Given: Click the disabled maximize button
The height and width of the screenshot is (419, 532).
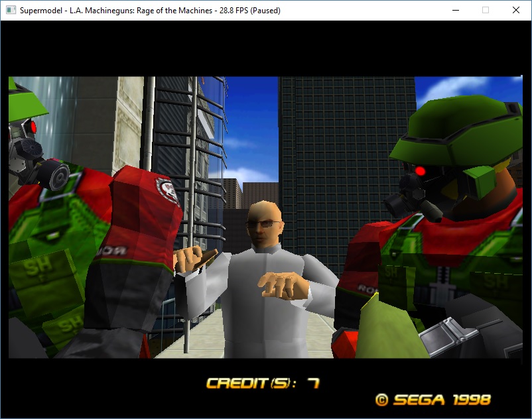Looking at the screenshot, I should (x=486, y=10).
